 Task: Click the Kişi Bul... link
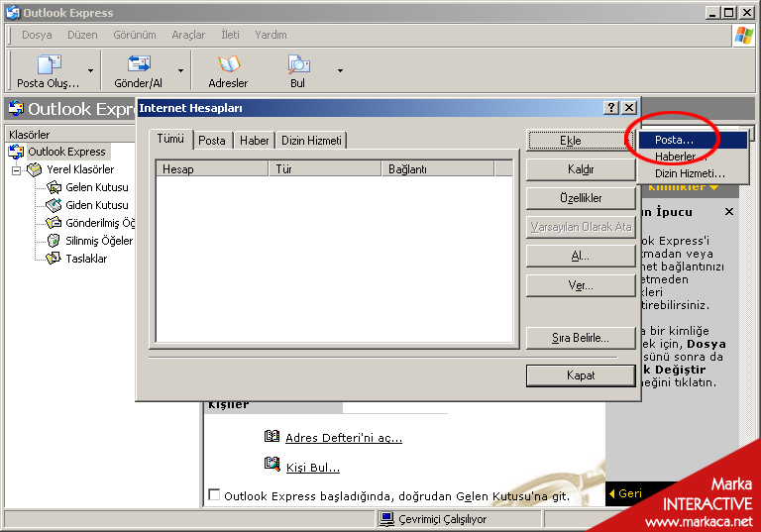tap(313, 468)
